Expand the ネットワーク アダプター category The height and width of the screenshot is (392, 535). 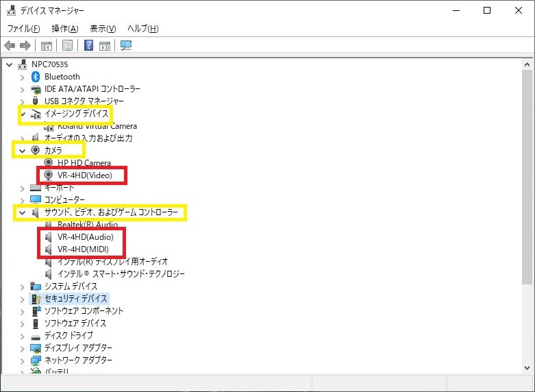click(22, 361)
